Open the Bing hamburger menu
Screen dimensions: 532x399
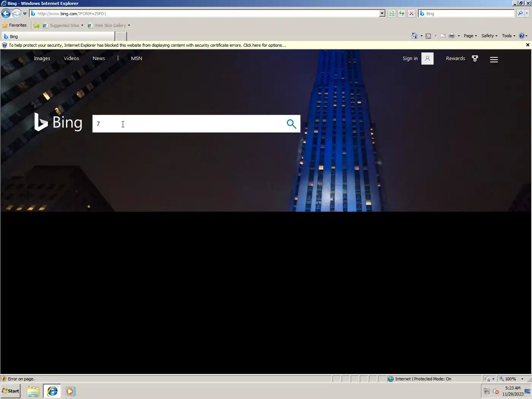point(494,59)
